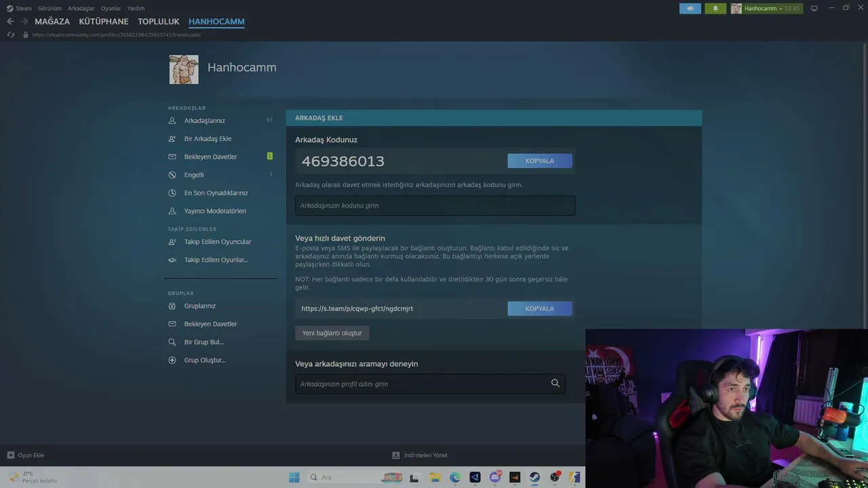Open the Oyunlar menu
This screenshot has height=488, width=868.
click(111, 8)
